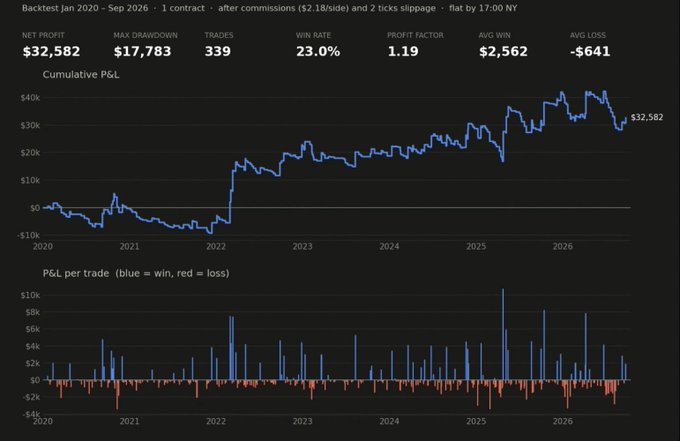Click the backtest description header text

(x=269, y=8)
